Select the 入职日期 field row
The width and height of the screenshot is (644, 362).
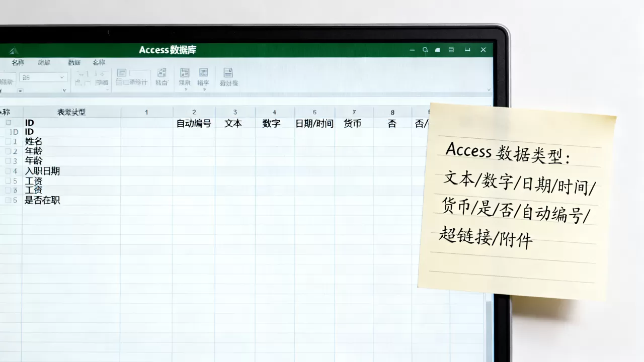coord(43,171)
